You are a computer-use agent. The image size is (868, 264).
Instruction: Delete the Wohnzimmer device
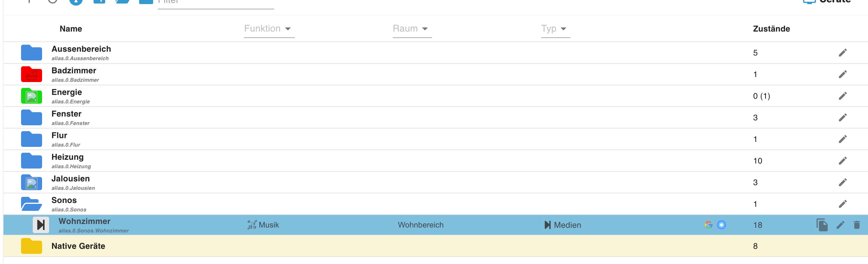857,225
